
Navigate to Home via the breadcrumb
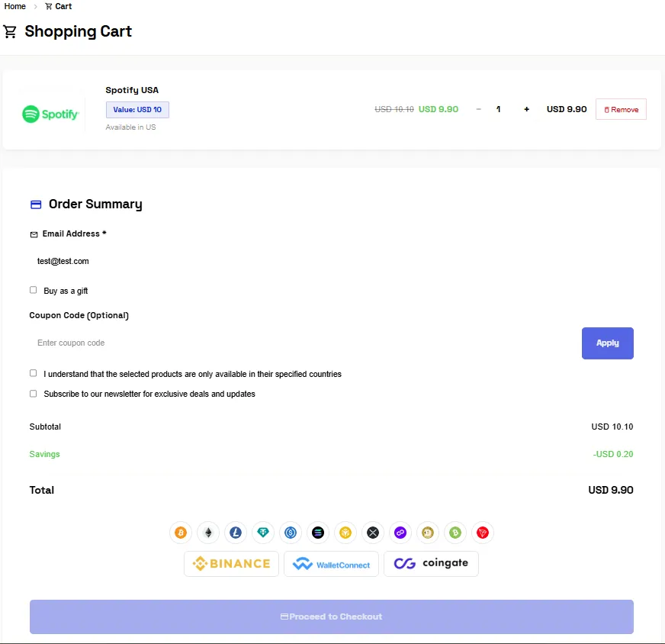click(14, 6)
